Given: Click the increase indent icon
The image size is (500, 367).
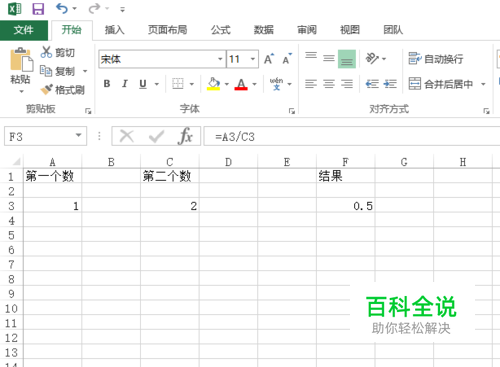Looking at the screenshot, I should [390, 84].
